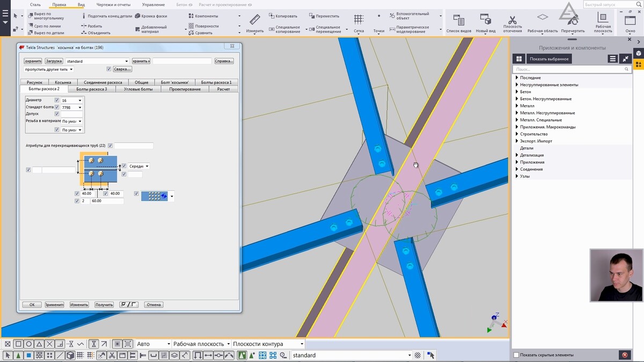644x362 pixels.
Task: Click the bolt pattern image selector
Action: coord(155,196)
